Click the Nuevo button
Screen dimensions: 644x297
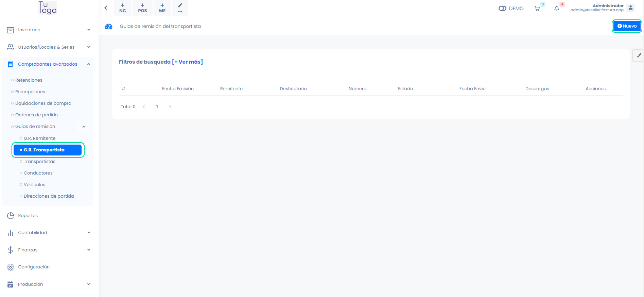[x=627, y=26]
